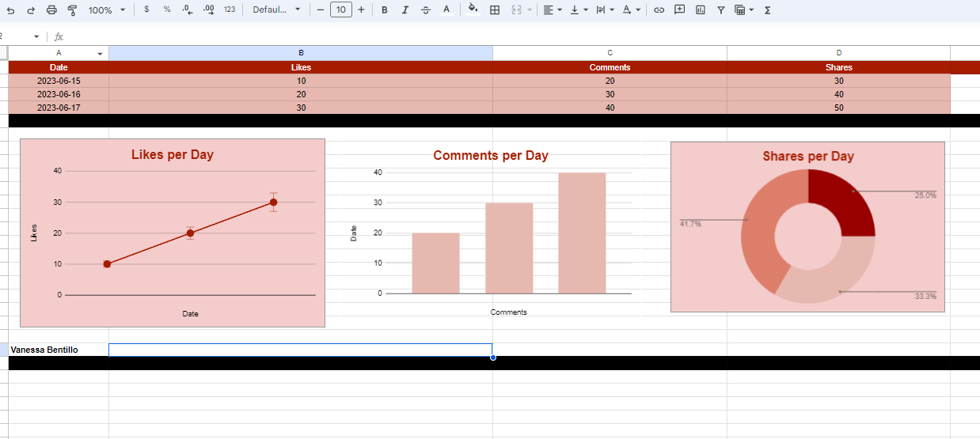Click the select-all corner box
This screenshot has height=439, width=980.
click(x=4, y=53)
